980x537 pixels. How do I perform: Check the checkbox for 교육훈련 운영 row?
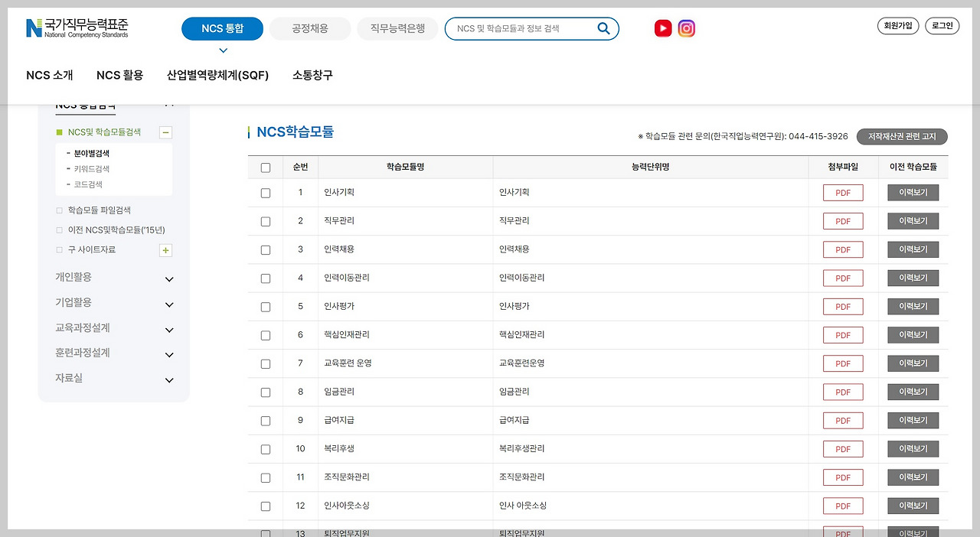pyautogui.click(x=265, y=363)
